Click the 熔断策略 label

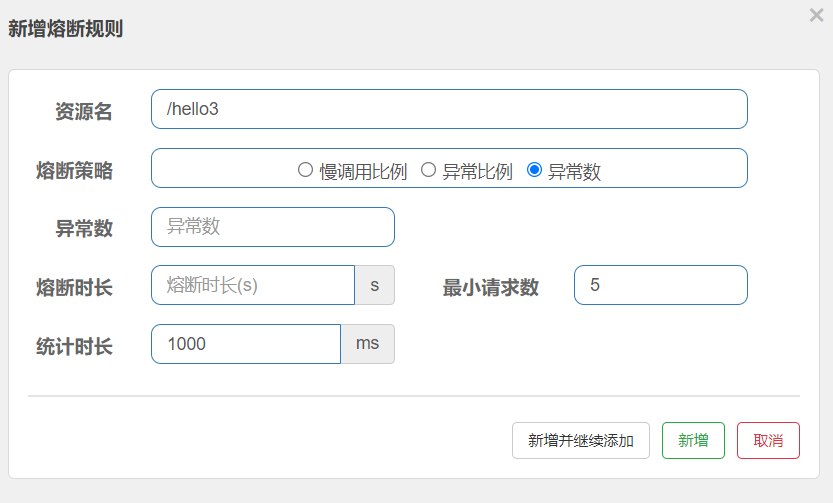click(74, 170)
